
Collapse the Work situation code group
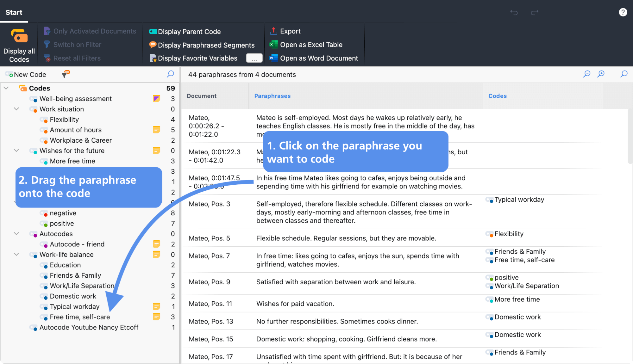pyautogui.click(x=16, y=109)
